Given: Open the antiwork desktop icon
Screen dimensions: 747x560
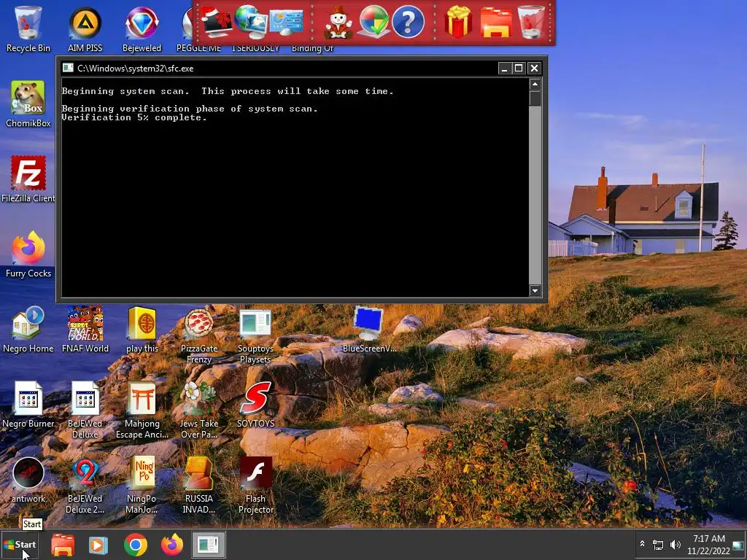Looking at the screenshot, I should coord(28,480).
